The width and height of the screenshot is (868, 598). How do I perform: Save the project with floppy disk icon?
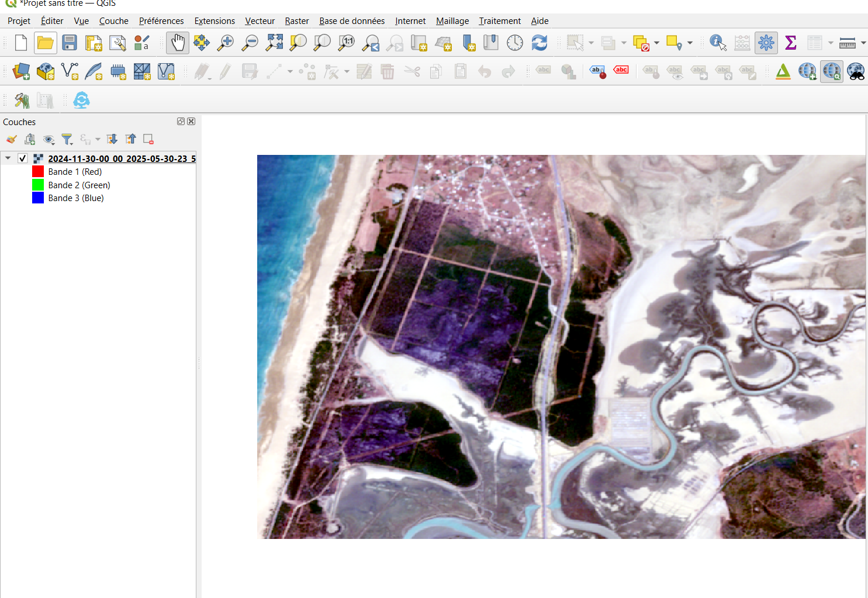click(70, 43)
